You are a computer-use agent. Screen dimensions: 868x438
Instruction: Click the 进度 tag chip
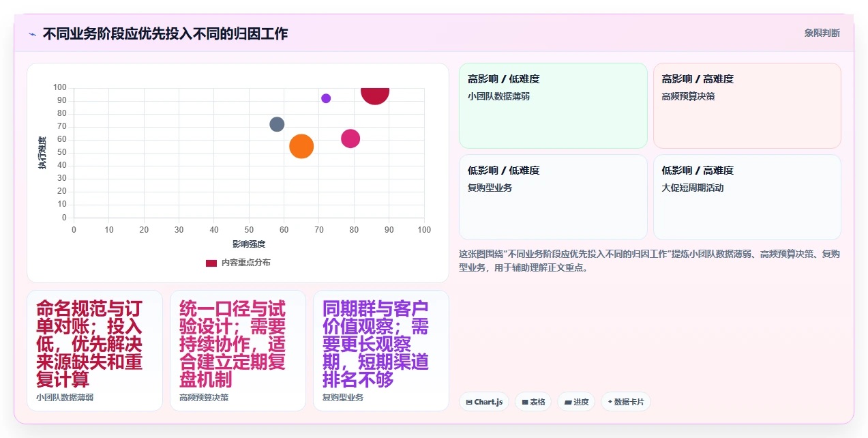(576, 402)
